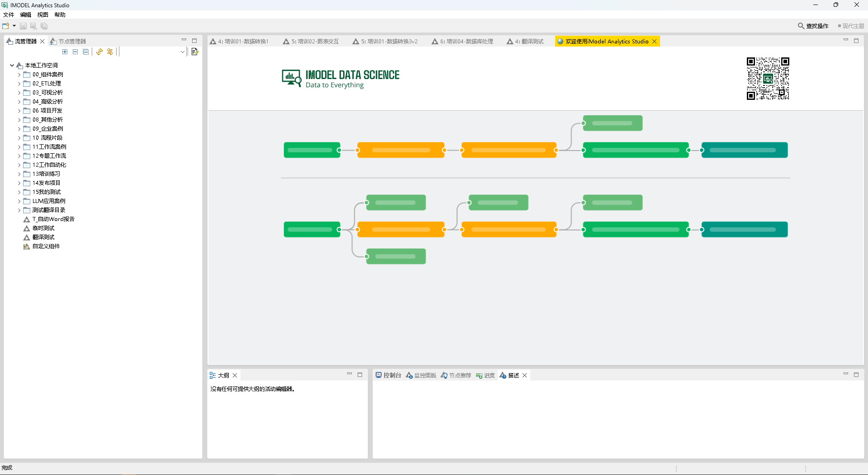Expand the 09_企业案例 folder
Viewport: 868px width, 475px height.
[19, 129]
